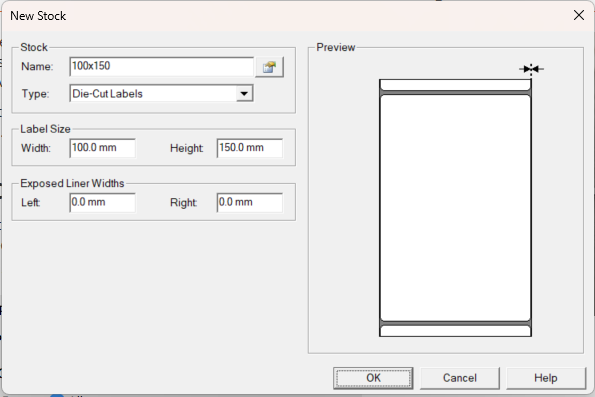Click the Left exposed liner width field
Viewport: 595px width, 397px height.
click(102, 202)
